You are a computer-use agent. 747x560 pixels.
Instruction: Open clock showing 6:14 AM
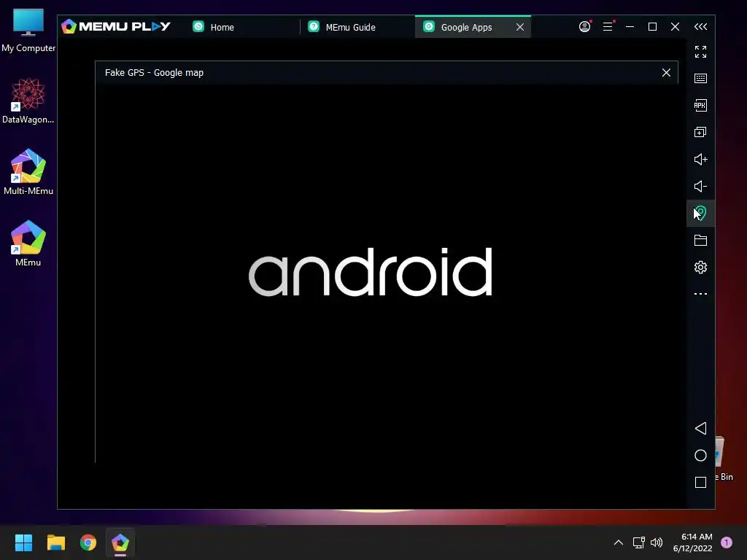(692, 542)
